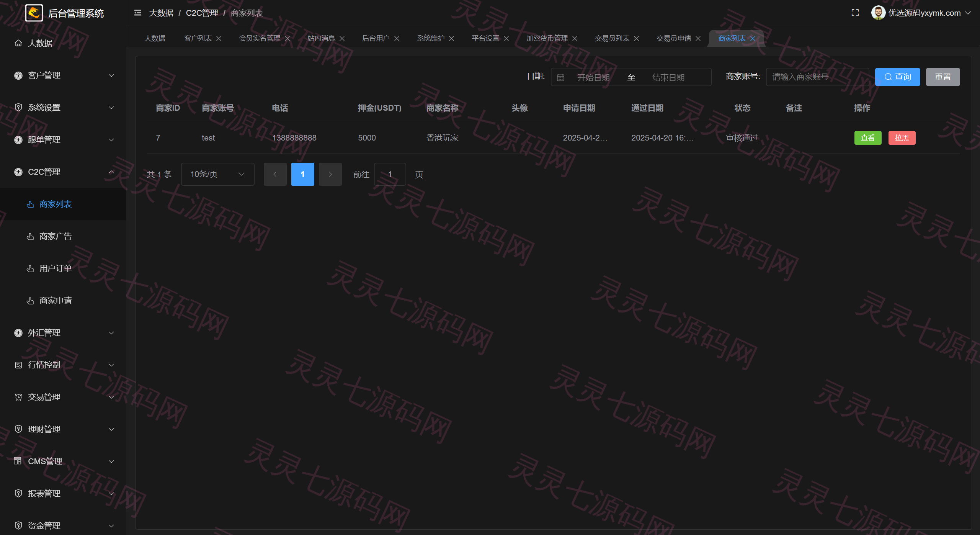Select page 1 in pagination
The height and width of the screenshot is (535, 980).
pos(302,174)
